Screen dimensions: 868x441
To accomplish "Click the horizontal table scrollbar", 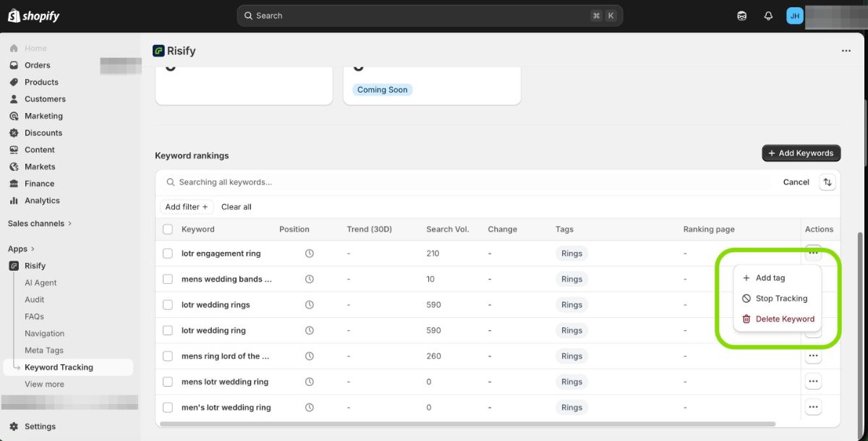I will point(467,424).
